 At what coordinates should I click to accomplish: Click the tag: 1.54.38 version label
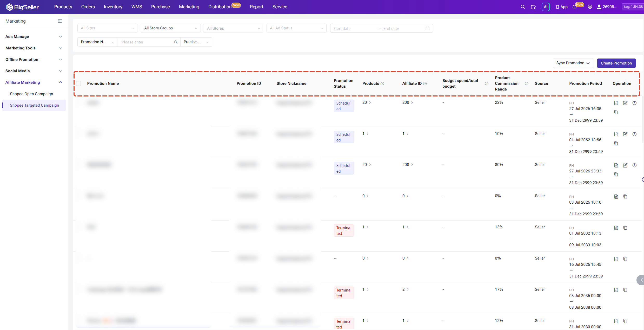point(633,7)
